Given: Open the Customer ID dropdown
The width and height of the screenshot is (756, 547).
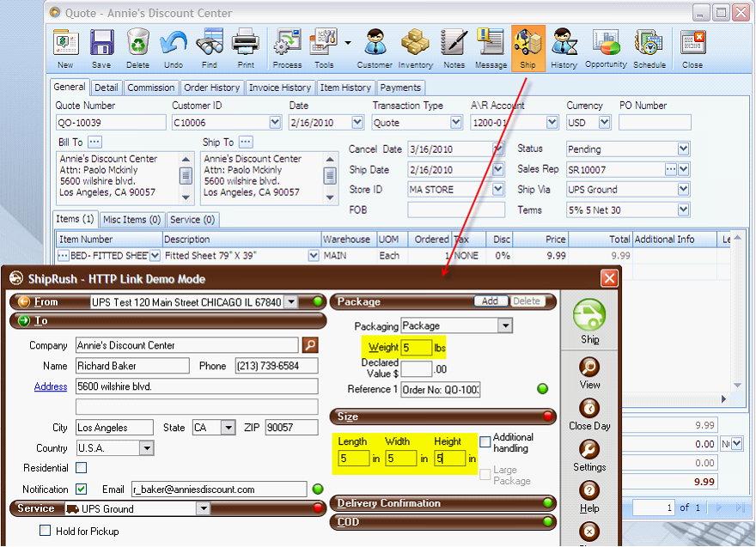Looking at the screenshot, I should (275, 123).
